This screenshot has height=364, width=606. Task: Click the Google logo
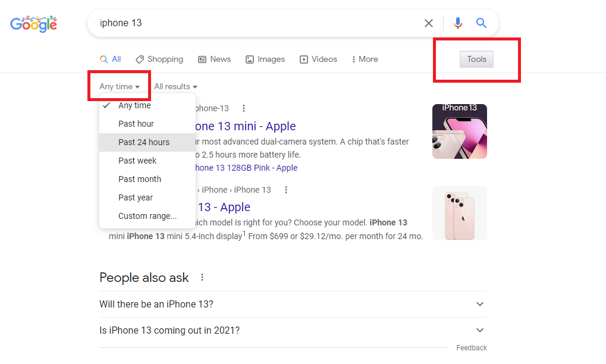34,24
